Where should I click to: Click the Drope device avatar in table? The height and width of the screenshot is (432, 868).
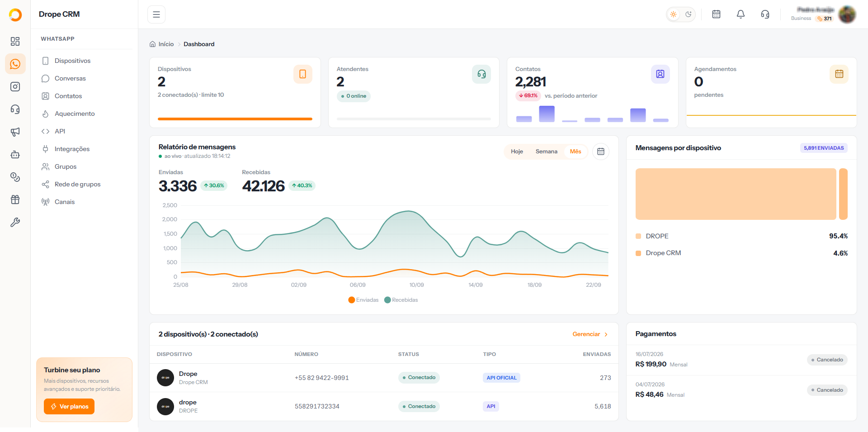tap(165, 378)
